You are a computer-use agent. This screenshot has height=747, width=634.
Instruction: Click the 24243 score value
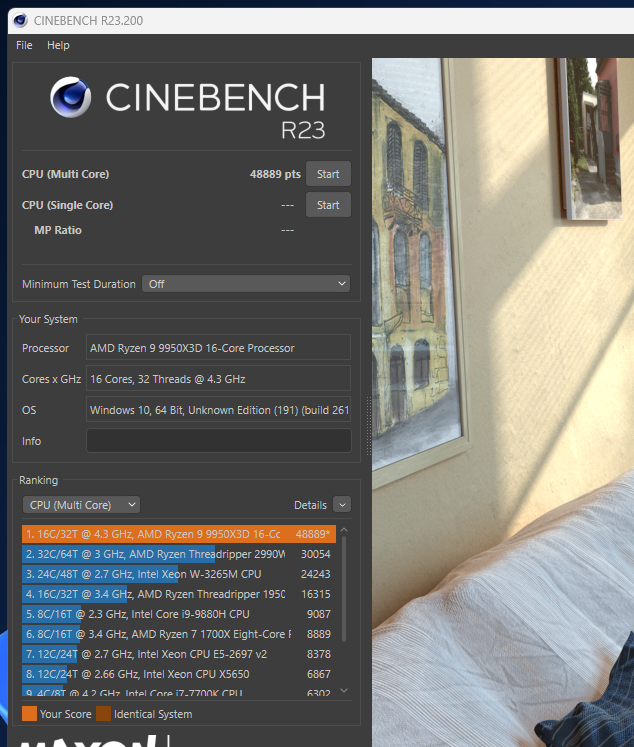tap(315, 574)
